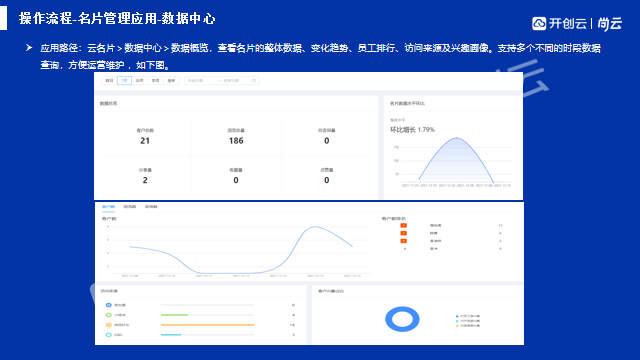Click the blue legend dot beside donut chart
The width and height of the screenshot is (640, 360).
tap(457, 316)
